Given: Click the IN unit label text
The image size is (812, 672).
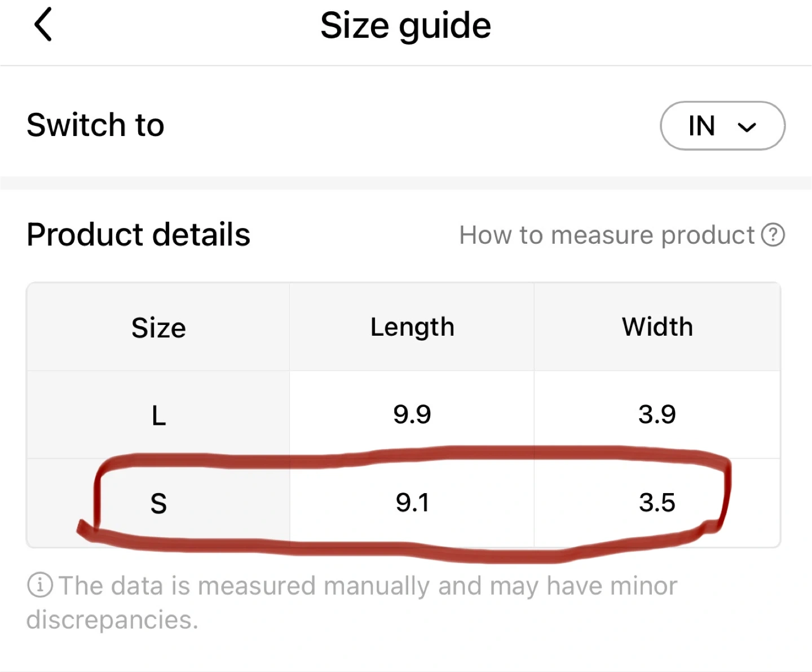Looking at the screenshot, I should [701, 126].
